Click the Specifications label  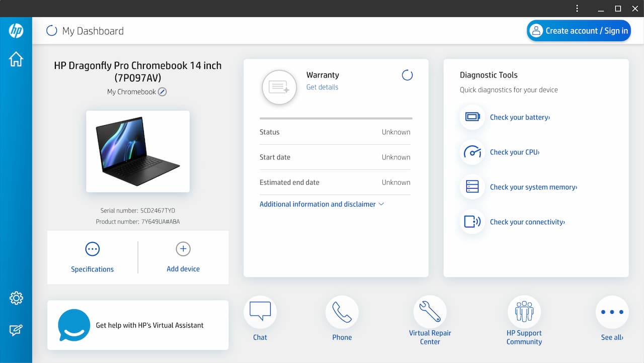93,269
